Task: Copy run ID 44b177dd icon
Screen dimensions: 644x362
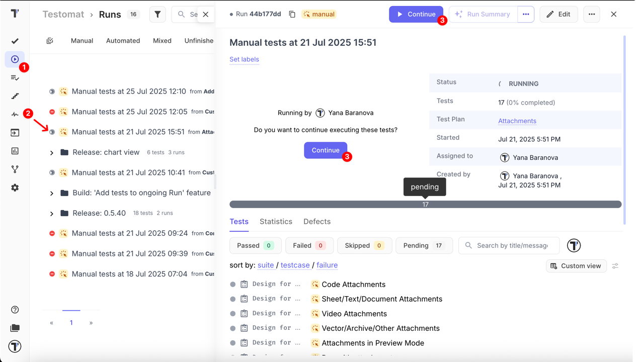Action: pyautogui.click(x=292, y=14)
